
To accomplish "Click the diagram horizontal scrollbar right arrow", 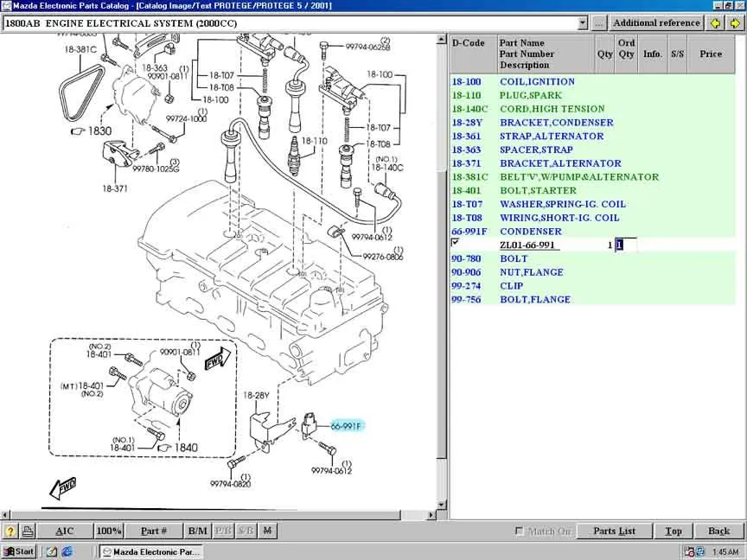I will 431,515.
